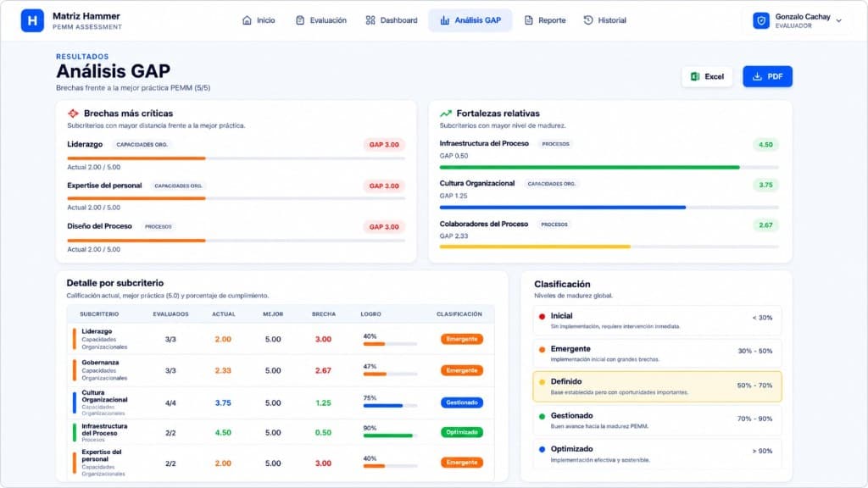Screen dimensions: 868x488
Task: Click the Brechas más críticas icon
Action: click(x=73, y=114)
